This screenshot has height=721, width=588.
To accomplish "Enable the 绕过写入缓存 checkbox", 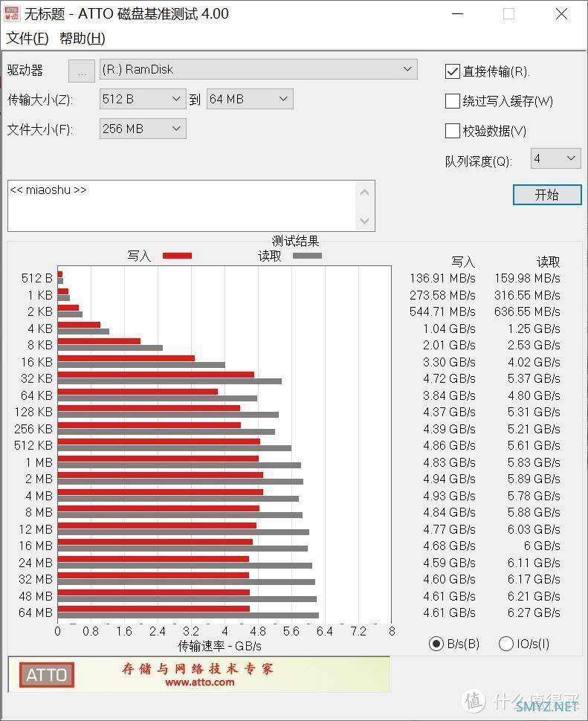I will coord(452,101).
